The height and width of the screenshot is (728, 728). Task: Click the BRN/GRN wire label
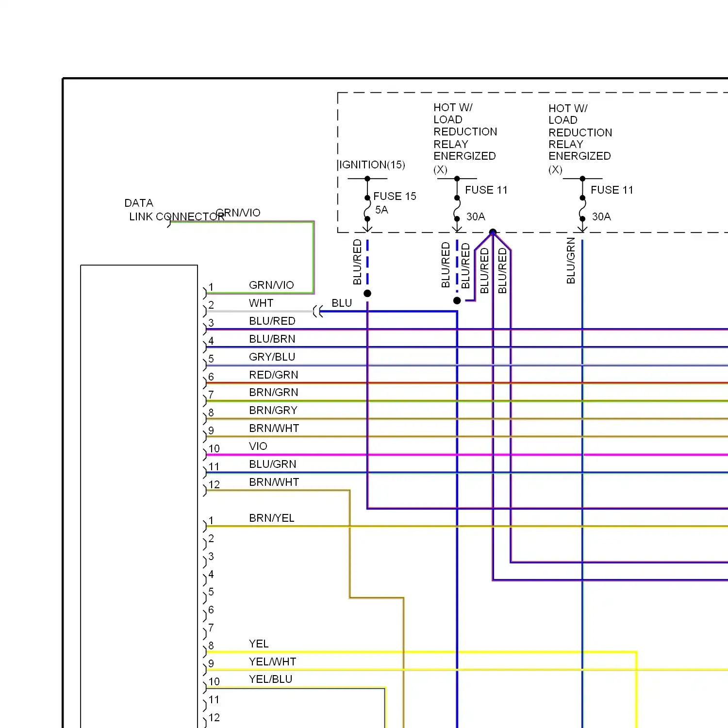pyautogui.click(x=273, y=392)
